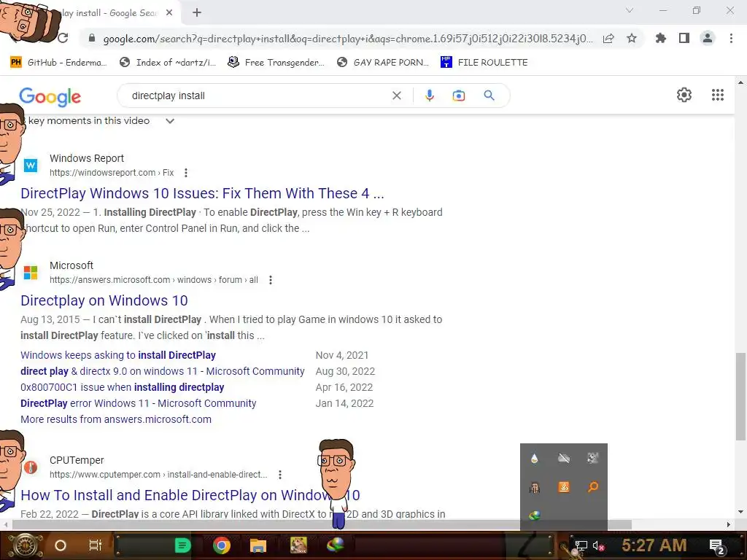Screen dimensions: 747x560
Task: Toggle Chrome side panel icon
Action: 684,38
